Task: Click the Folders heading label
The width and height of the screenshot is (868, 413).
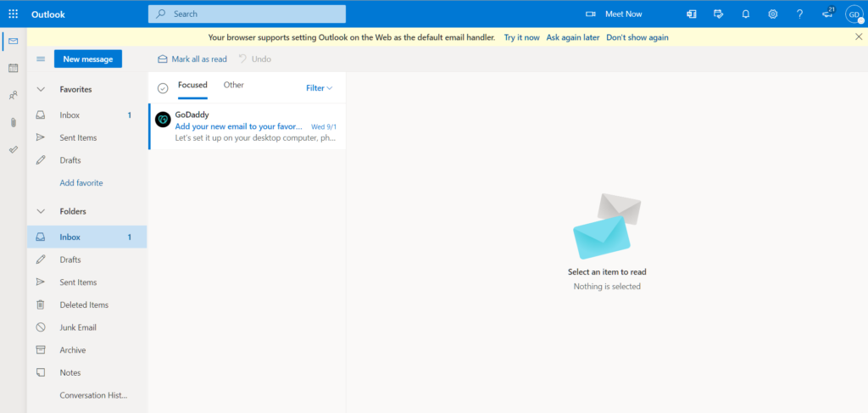Action: [x=73, y=211]
